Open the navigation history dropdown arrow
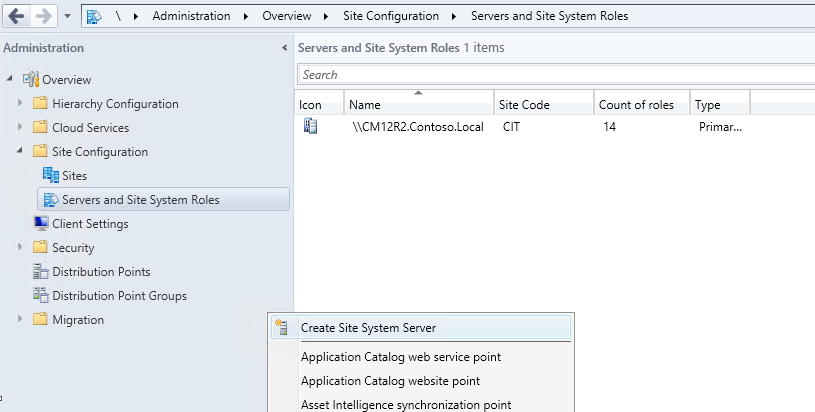 point(67,16)
